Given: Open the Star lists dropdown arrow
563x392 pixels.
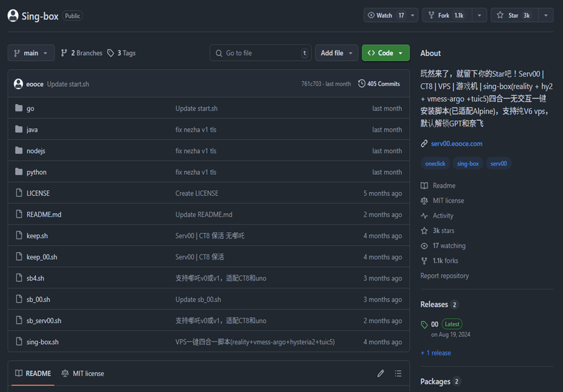Looking at the screenshot, I should tap(546, 16).
